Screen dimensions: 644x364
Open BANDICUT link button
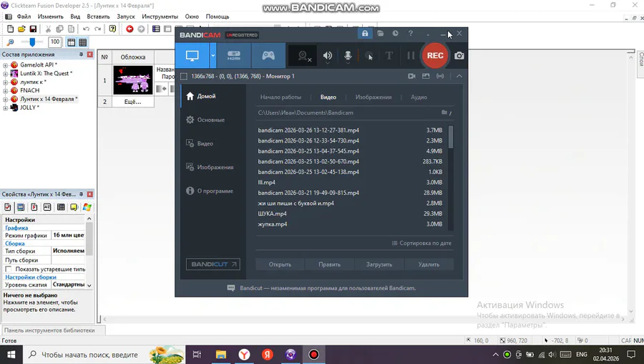(x=213, y=264)
